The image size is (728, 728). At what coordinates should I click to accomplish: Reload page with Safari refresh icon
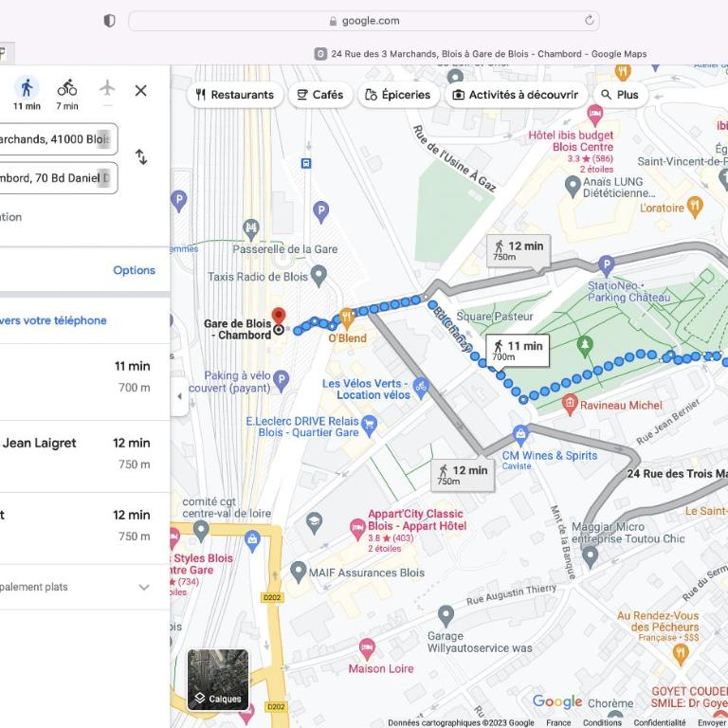coord(590,21)
